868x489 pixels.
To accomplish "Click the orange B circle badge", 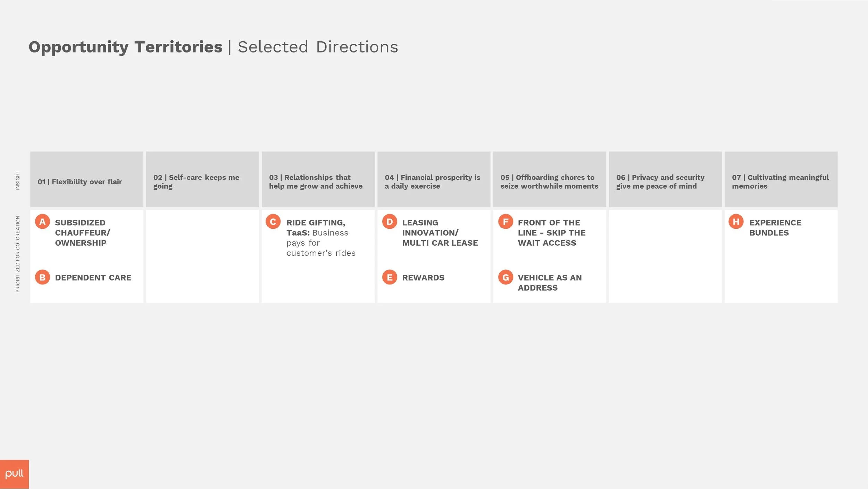I will coord(42,277).
